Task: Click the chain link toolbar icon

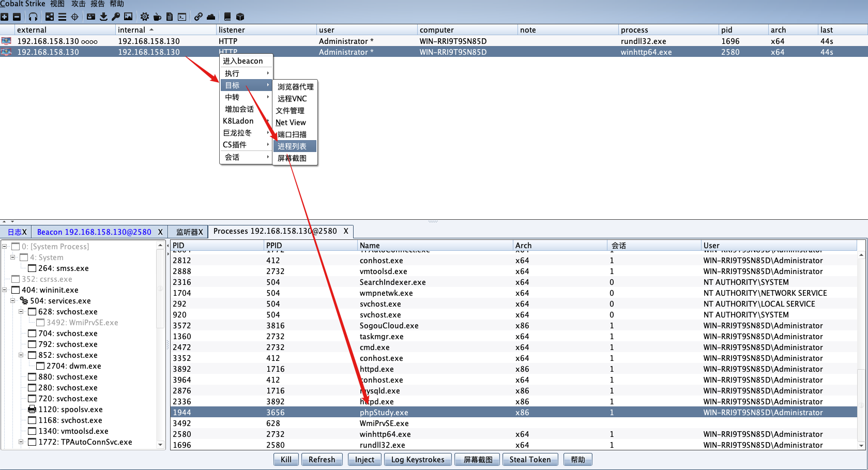Action: coord(199,17)
